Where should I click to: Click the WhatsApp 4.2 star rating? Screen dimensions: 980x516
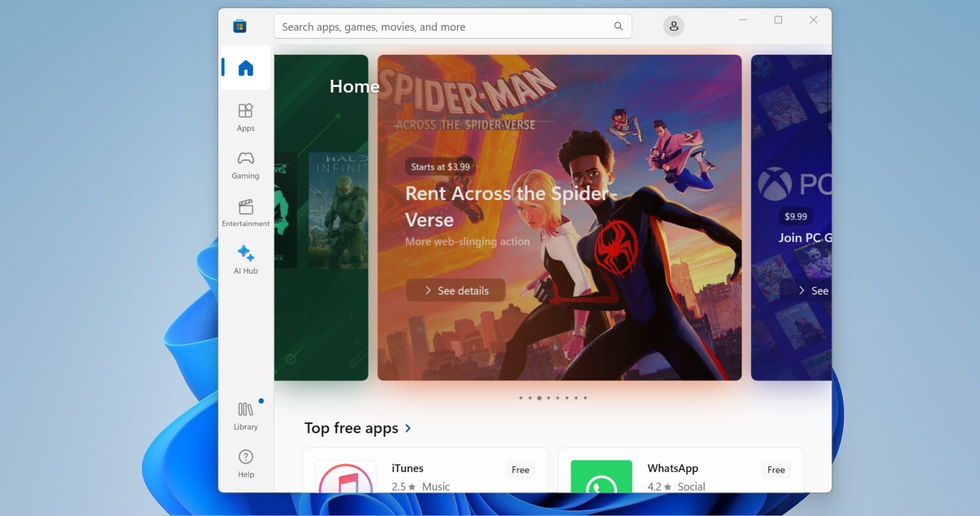[659, 487]
